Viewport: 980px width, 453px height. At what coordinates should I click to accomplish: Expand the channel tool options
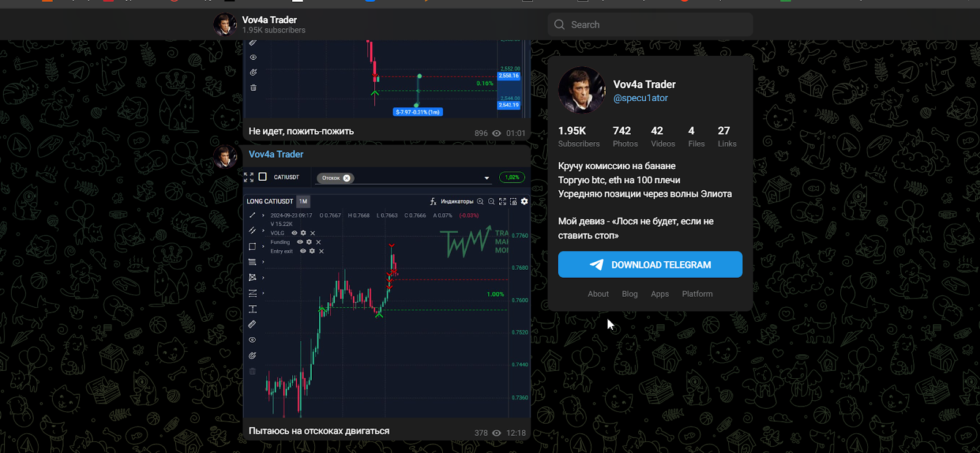263,230
